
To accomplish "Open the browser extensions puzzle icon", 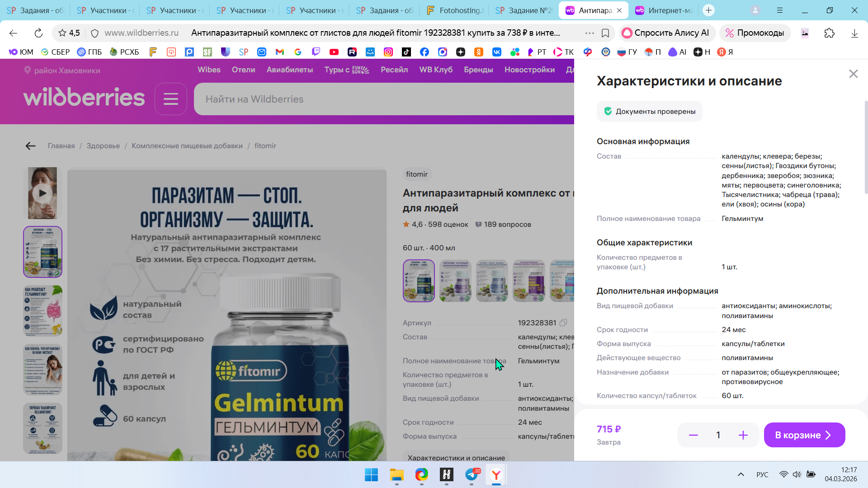I will point(829,33).
